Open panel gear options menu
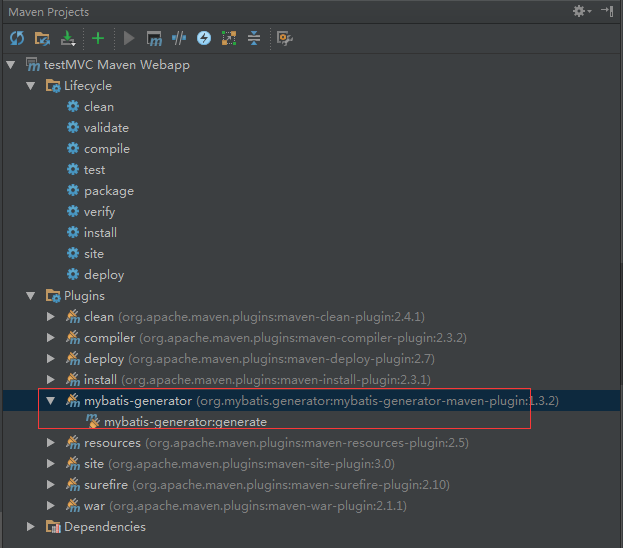623x548 pixels. pyautogui.click(x=582, y=11)
